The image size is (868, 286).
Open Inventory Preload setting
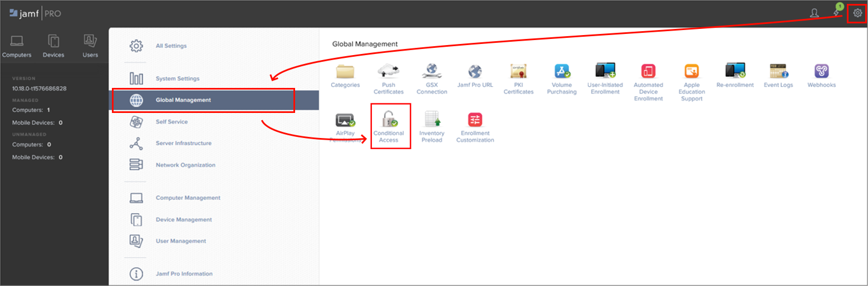point(432,127)
